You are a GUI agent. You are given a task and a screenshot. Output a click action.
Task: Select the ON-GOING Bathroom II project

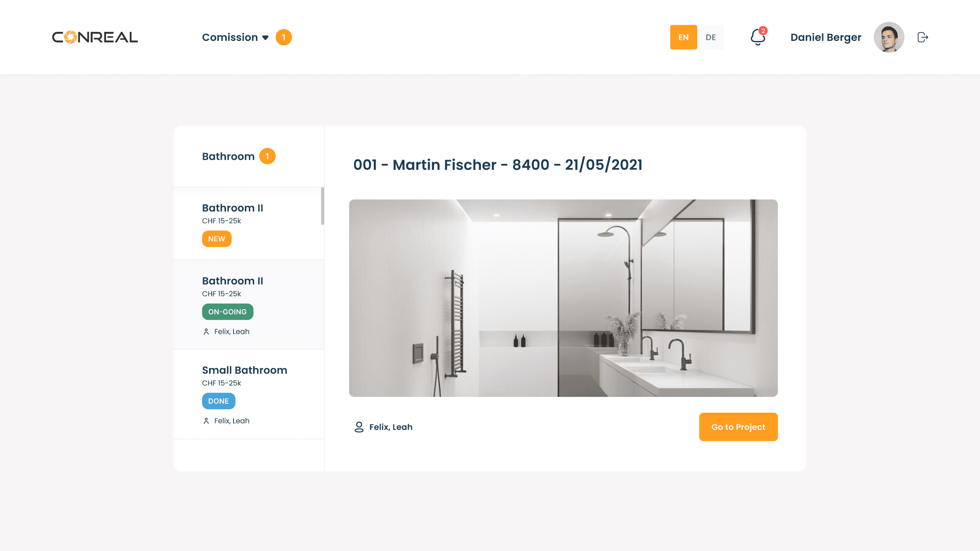[x=249, y=305]
